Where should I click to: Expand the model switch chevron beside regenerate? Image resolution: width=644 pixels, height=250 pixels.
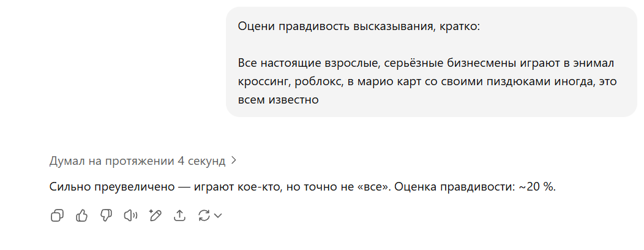tap(218, 215)
